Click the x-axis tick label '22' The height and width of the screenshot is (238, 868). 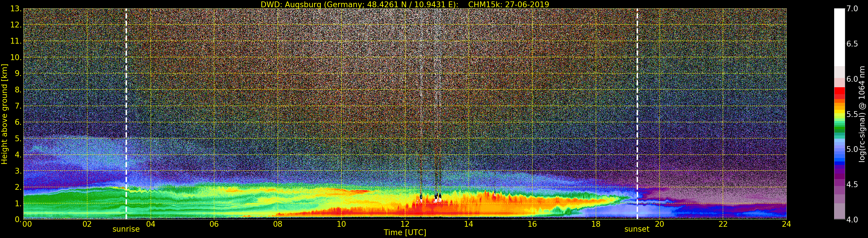pyautogui.click(x=723, y=224)
